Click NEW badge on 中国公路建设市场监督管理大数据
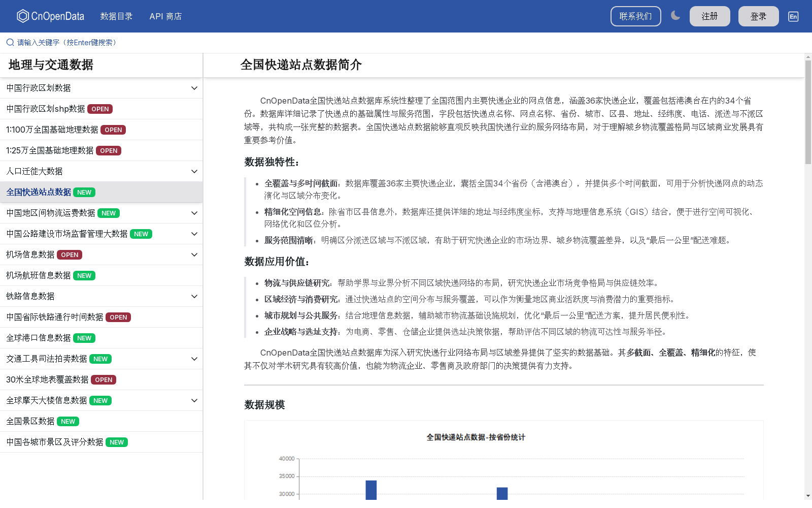The image size is (812, 508). (141, 234)
